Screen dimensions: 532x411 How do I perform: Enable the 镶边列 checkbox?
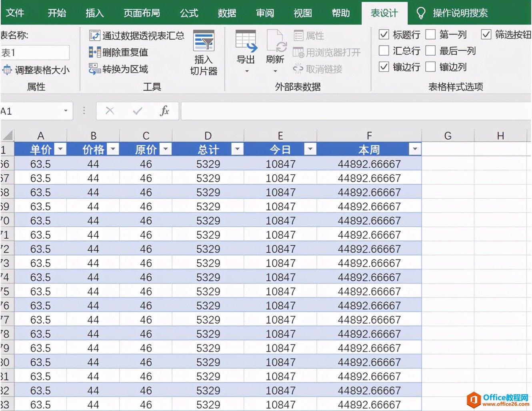tap(430, 66)
